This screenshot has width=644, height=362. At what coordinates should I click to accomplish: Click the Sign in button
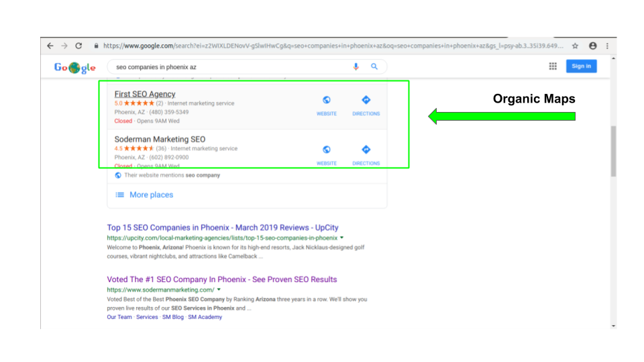click(581, 66)
